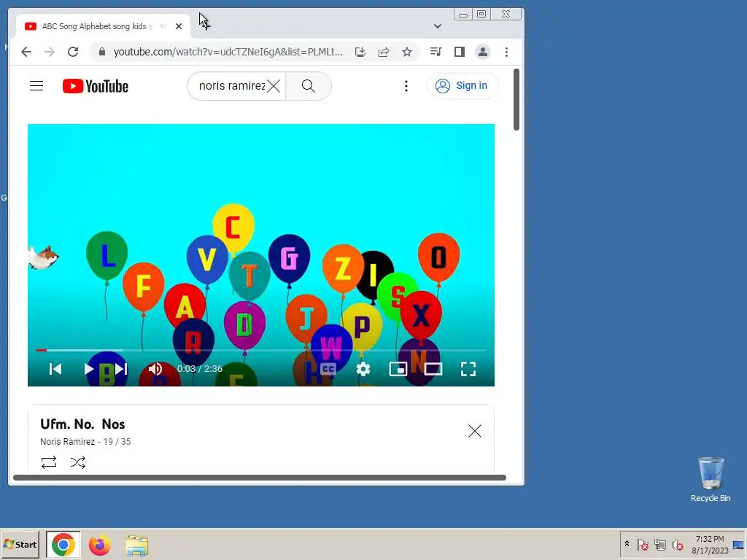This screenshot has height=560, width=747.
Task: View site info lock icon
Action: [101, 52]
